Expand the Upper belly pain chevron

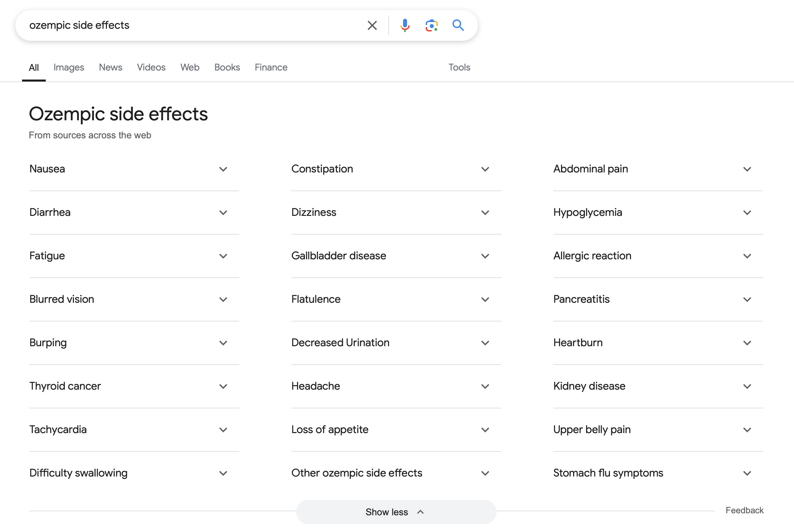coord(747,430)
